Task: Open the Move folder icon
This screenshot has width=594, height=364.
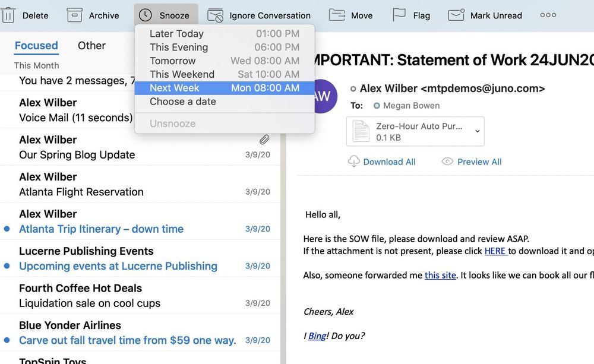Action: click(337, 15)
